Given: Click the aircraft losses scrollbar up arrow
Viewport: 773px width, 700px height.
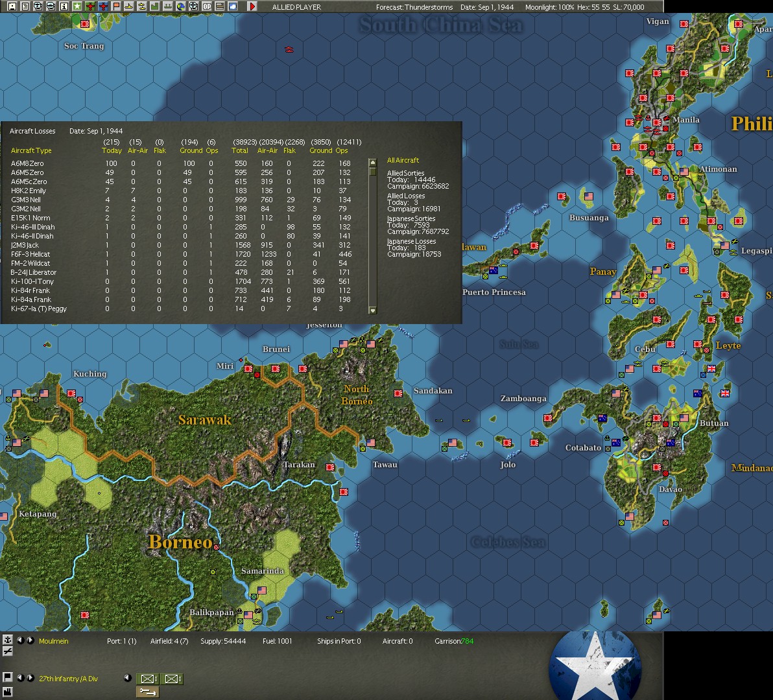Looking at the screenshot, I should click(x=373, y=162).
